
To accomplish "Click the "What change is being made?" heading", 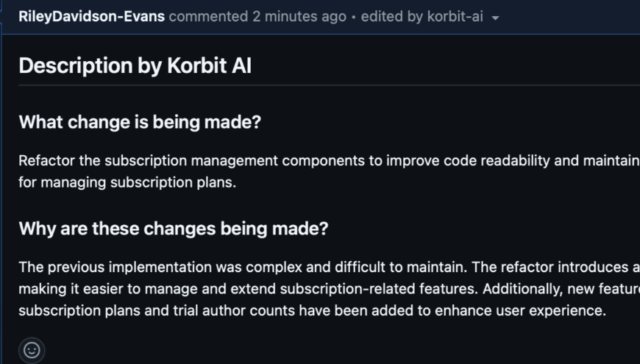I will pos(140,122).
